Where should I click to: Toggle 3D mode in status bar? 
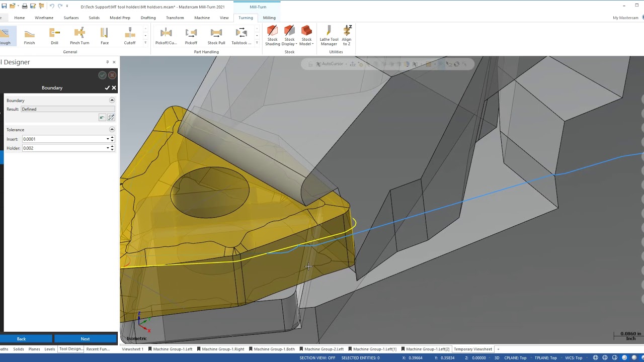(497, 358)
